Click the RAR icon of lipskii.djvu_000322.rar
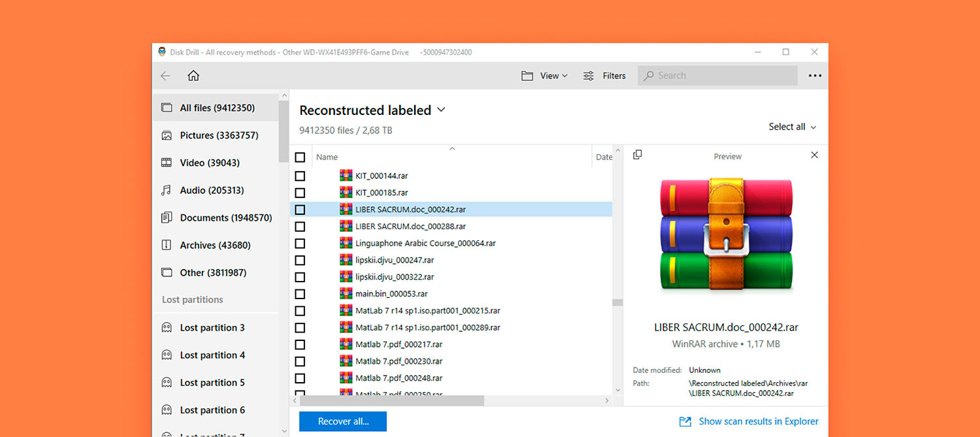This screenshot has width=980, height=437. 346,277
